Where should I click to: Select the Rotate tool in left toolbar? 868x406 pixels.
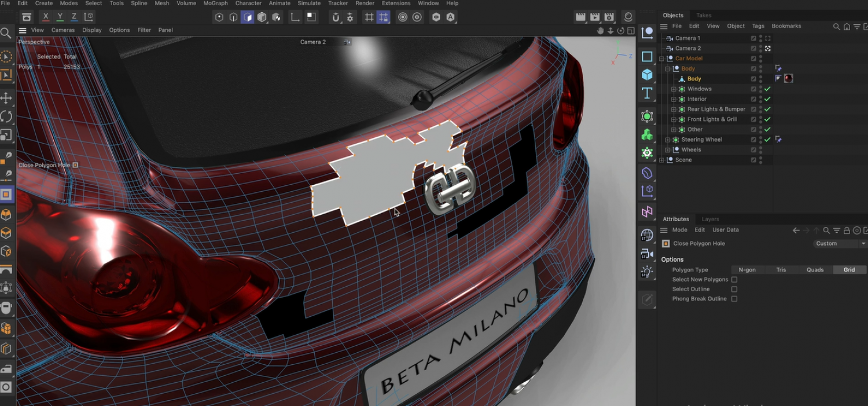(x=6, y=116)
